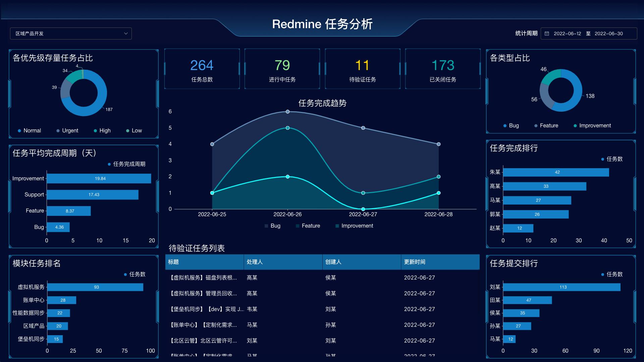This screenshot has height=362, width=644.
Task: Select the 任务总数 card showing 264
Action: pyautogui.click(x=202, y=69)
